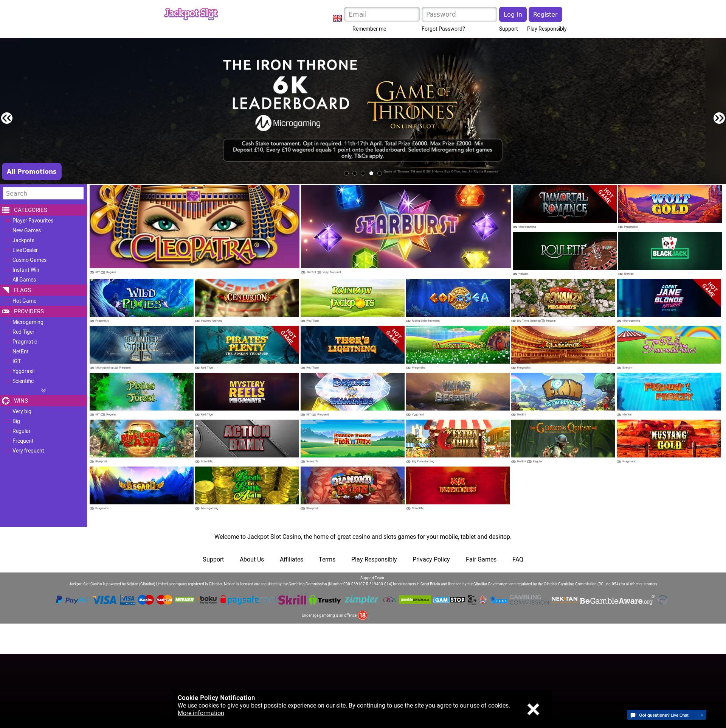Open Fair Games in footer menu
This screenshot has width=726, height=728.
(x=481, y=559)
